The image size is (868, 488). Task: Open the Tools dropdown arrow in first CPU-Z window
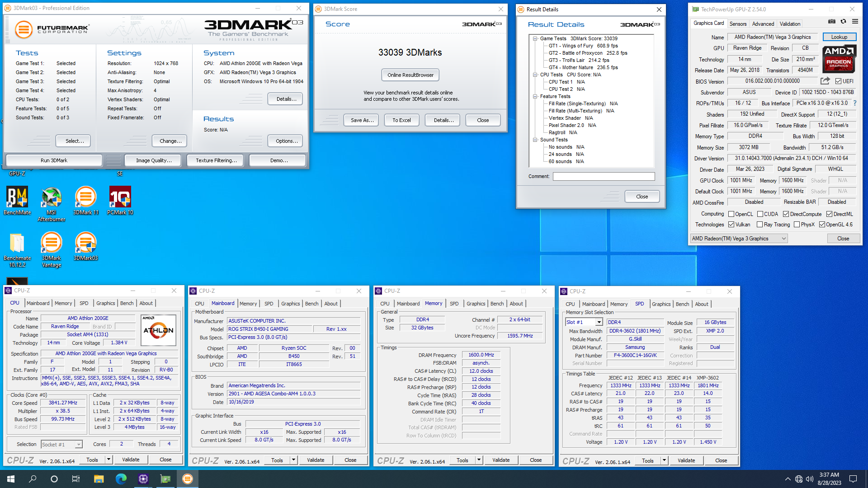point(108,460)
